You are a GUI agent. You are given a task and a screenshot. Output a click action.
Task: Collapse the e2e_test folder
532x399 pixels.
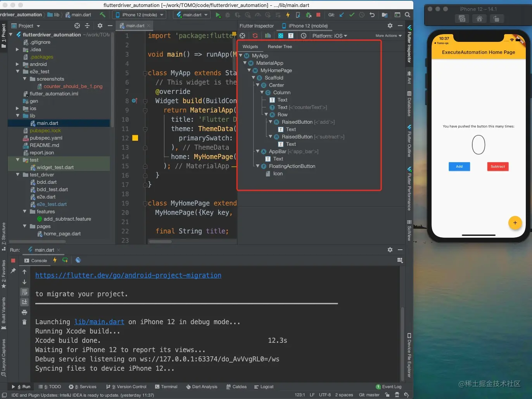click(x=18, y=71)
